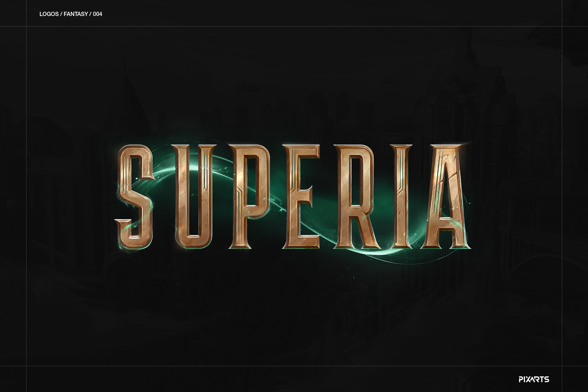Select the letter I in SUPERIA
Viewport: 588px width, 392px height.
click(x=402, y=196)
